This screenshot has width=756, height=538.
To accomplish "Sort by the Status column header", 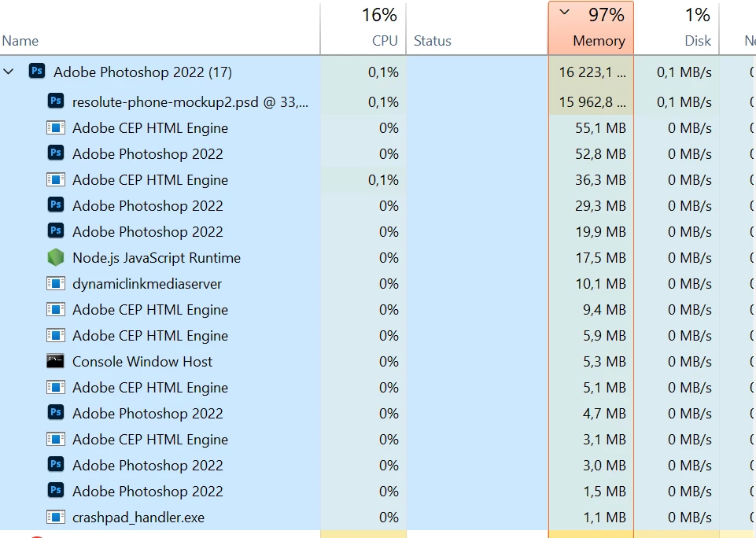I will [x=477, y=28].
